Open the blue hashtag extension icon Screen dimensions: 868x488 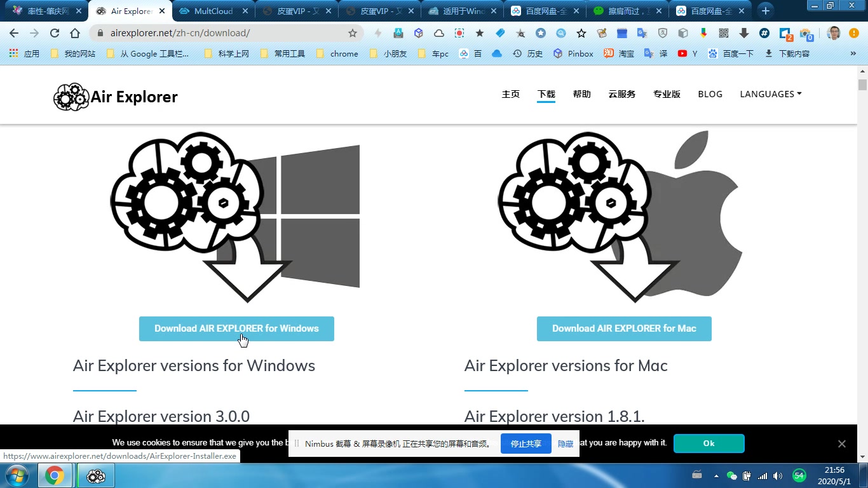(x=764, y=33)
